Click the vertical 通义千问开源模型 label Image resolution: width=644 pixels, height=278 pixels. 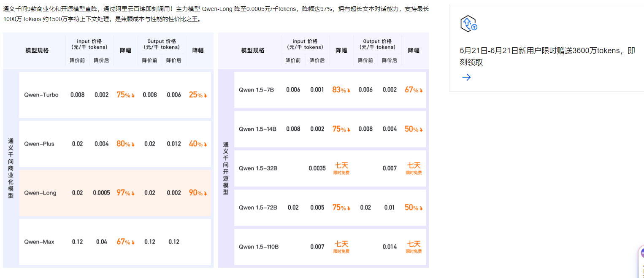pyautogui.click(x=226, y=168)
